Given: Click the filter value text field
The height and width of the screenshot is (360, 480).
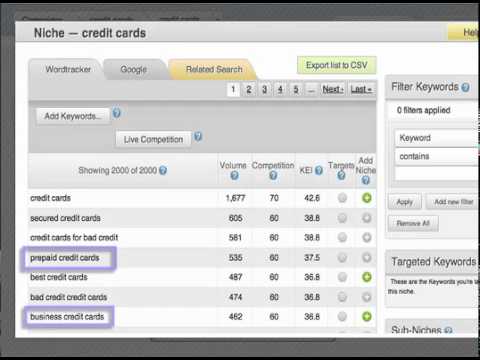Looking at the screenshot, I should pos(437,174).
